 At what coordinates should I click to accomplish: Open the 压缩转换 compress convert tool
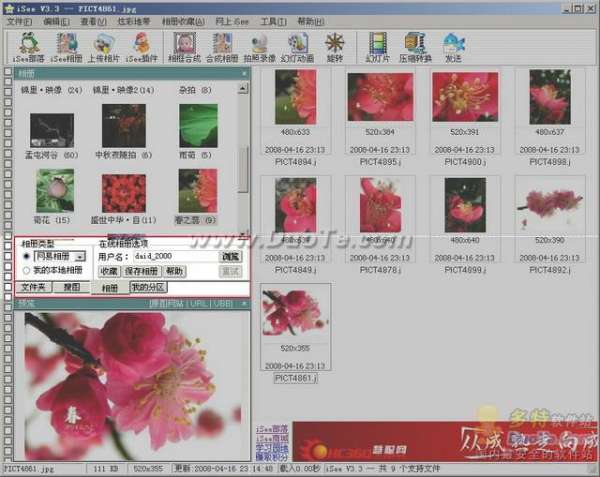(x=415, y=47)
